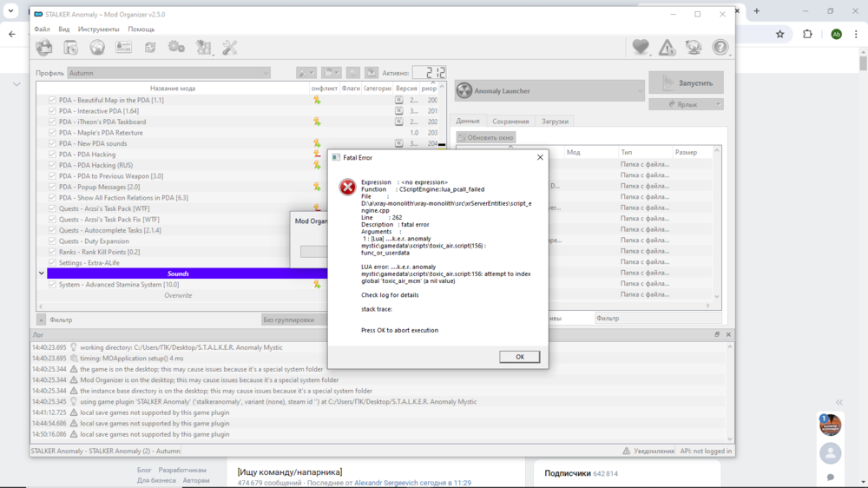Click conflict icon of Beautiful Map in the PDA
Screen dimensions: 868x488
(x=317, y=100)
